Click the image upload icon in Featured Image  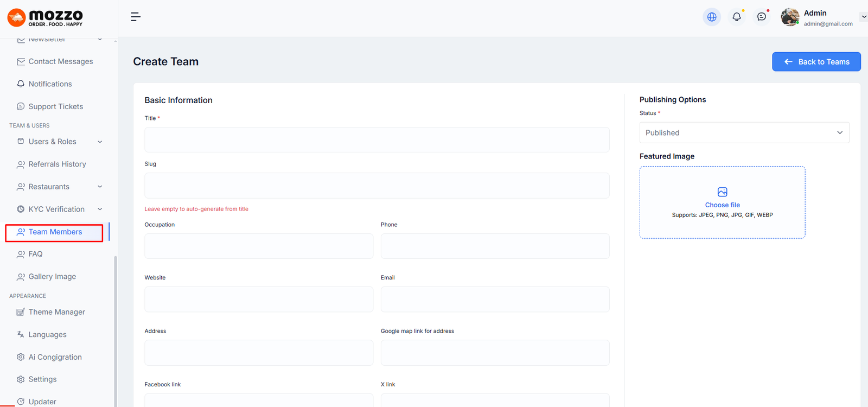tap(722, 192)
